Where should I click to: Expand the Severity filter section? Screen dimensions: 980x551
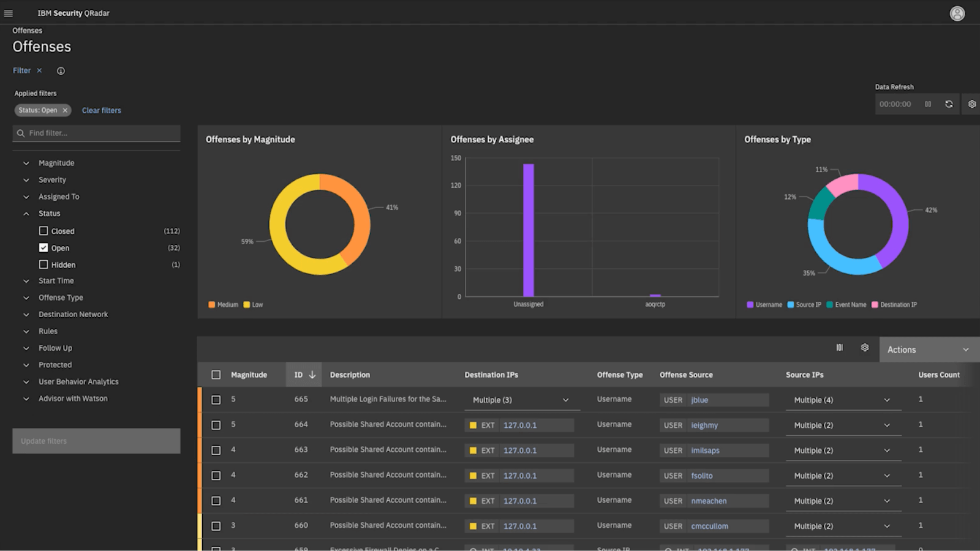point(26,179)
